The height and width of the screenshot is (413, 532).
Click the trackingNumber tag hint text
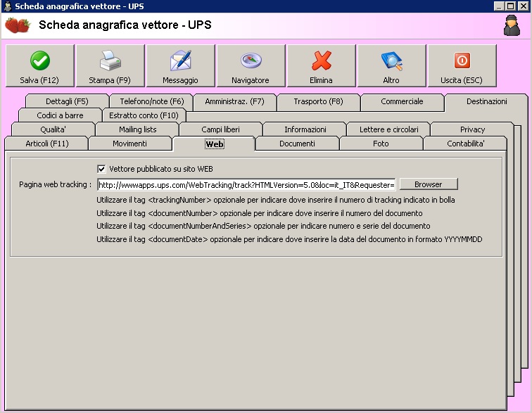(x=276, y=200)
